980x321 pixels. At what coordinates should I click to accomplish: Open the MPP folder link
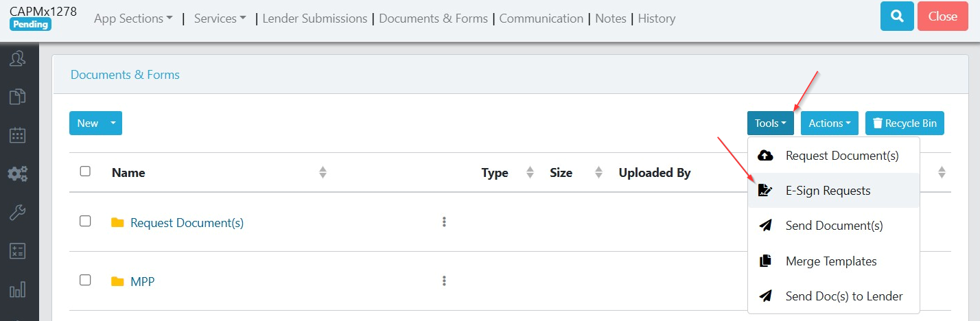pos(142,281)
